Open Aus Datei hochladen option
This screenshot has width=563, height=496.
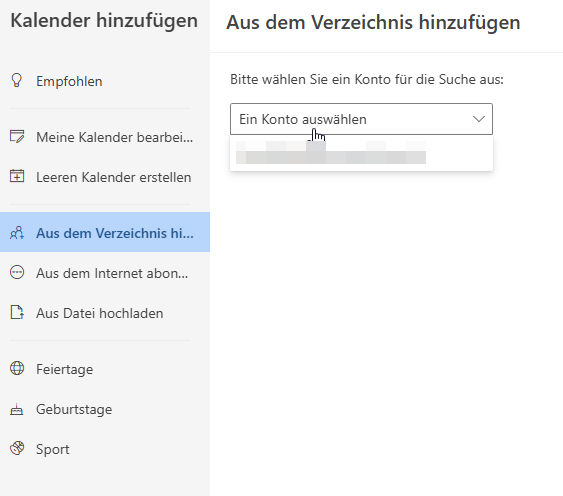105,313
